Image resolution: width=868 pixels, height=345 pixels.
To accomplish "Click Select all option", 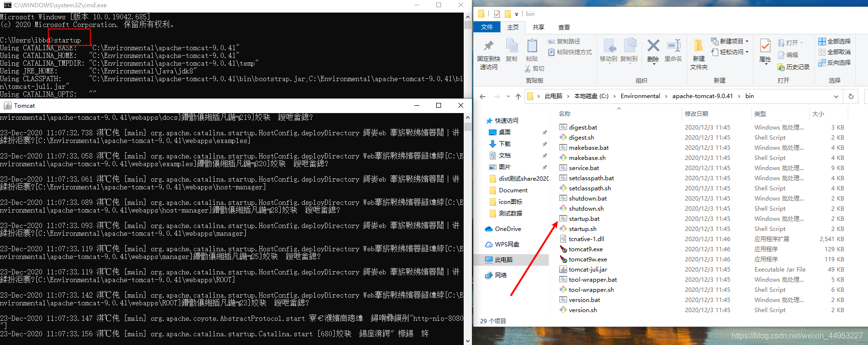I will 834,42.
